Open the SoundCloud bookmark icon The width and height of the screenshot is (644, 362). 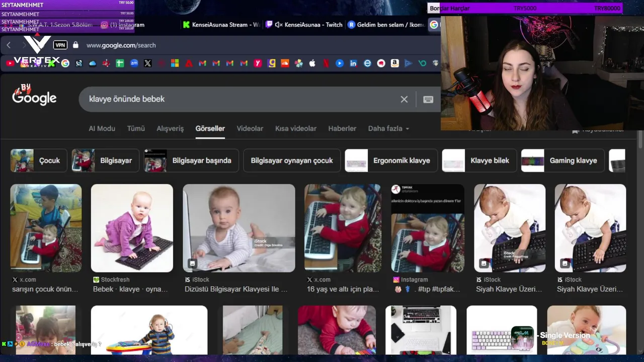click(x=285, y=63)
